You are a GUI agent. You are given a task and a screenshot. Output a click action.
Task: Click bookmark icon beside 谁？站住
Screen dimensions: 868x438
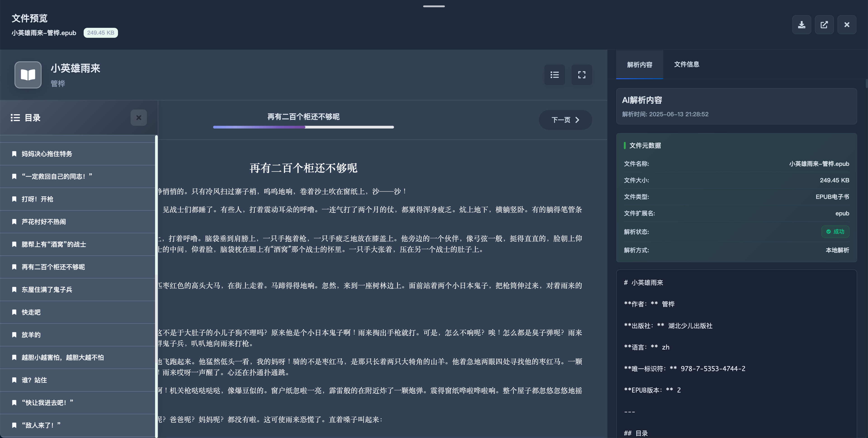pyautogui.click(x=14, y=380)
